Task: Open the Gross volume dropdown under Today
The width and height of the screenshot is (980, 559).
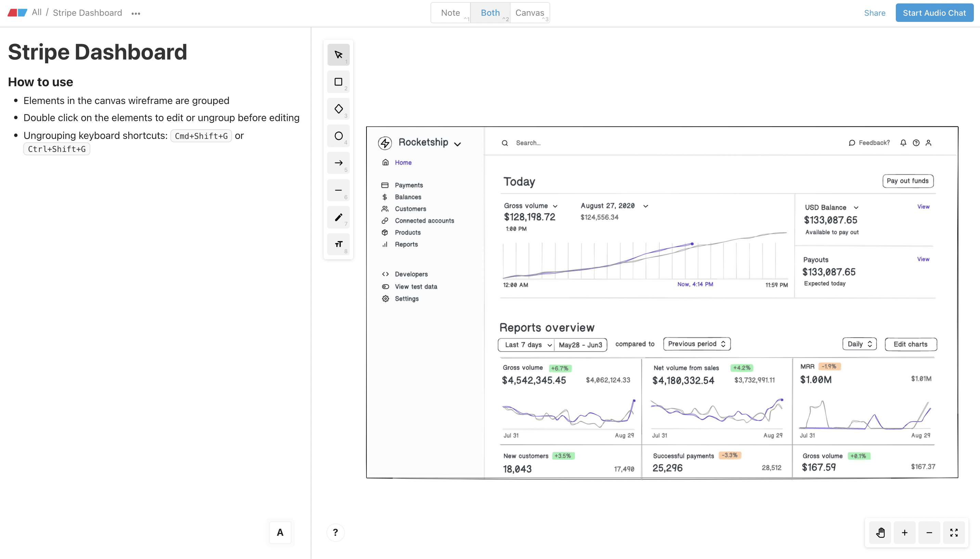Action: pyautogui.click(x=555, y=206)
